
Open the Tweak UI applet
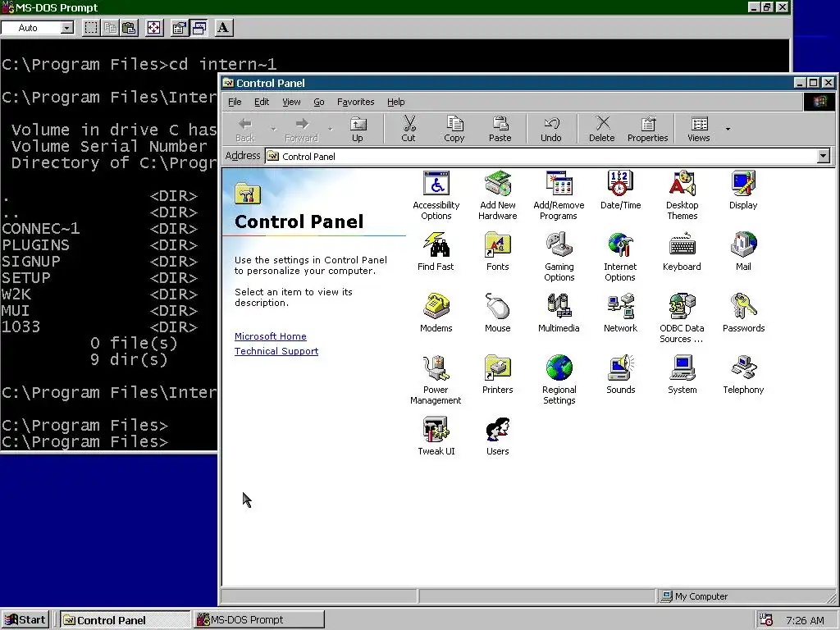pos(436,436)
